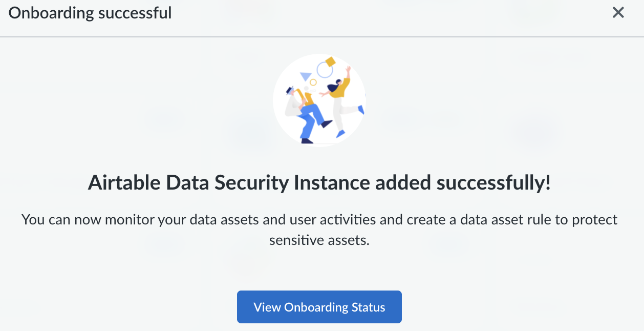Select the "Onboarding successful" dialog title
The width and height of the screenshot is (644, 331).
tap(90, 13)
